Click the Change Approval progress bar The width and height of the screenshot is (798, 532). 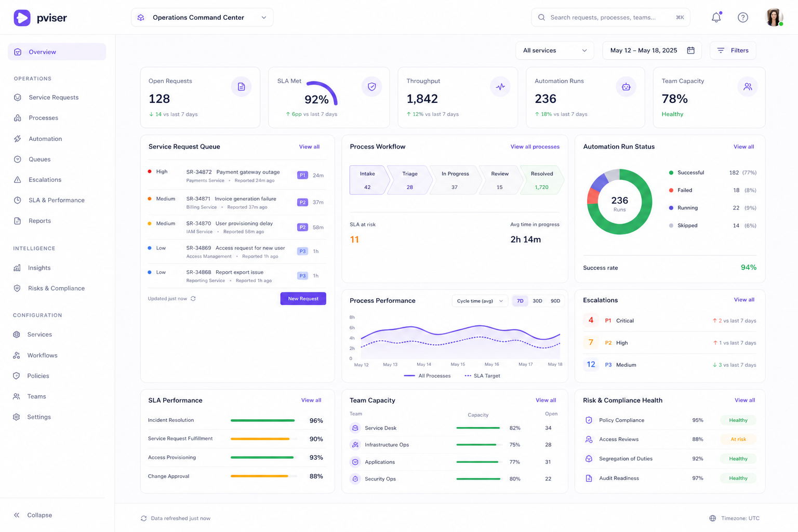pyautogui.click(x=264, y=476)
